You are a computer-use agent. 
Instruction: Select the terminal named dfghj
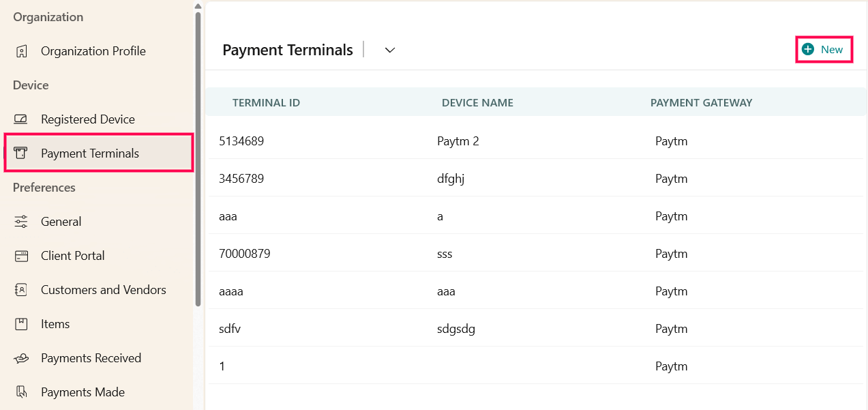[451, 179]
